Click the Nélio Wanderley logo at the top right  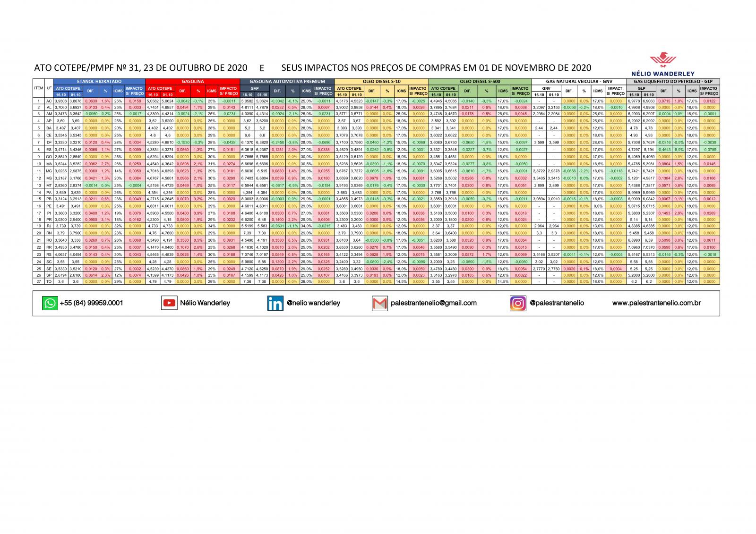coord(663,65)
